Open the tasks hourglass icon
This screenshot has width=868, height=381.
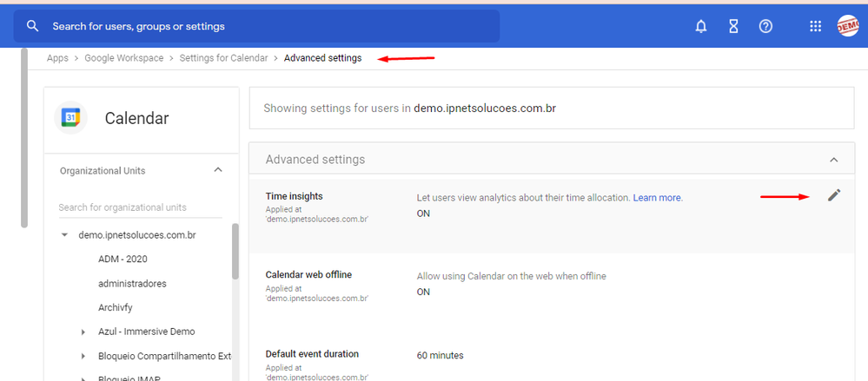(x=733, y=26)
